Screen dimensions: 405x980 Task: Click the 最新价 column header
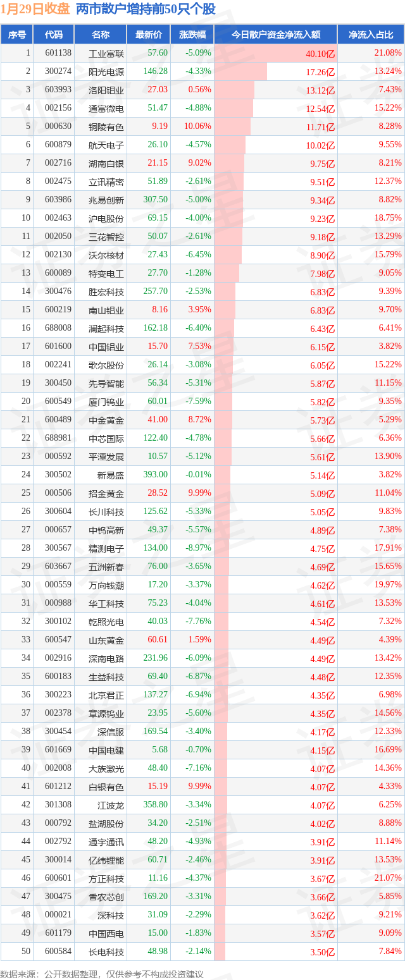coord(149,35)
